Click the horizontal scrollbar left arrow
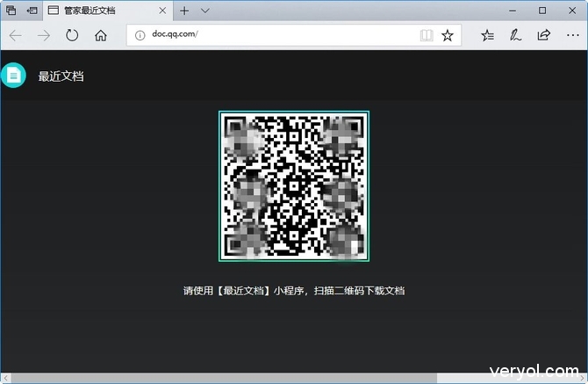Image resolution: width=588 pixels, height=384 pixels. coord(5,378)
